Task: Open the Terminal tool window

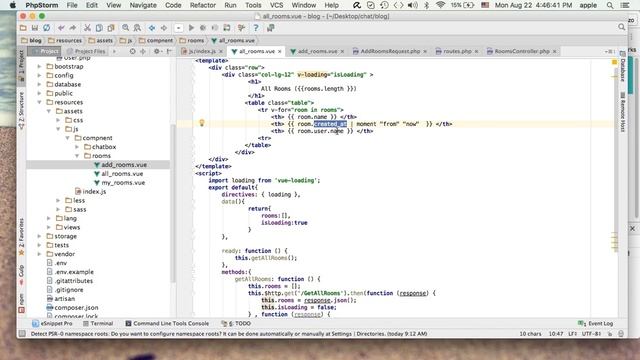Action: [x=98, y=323]
